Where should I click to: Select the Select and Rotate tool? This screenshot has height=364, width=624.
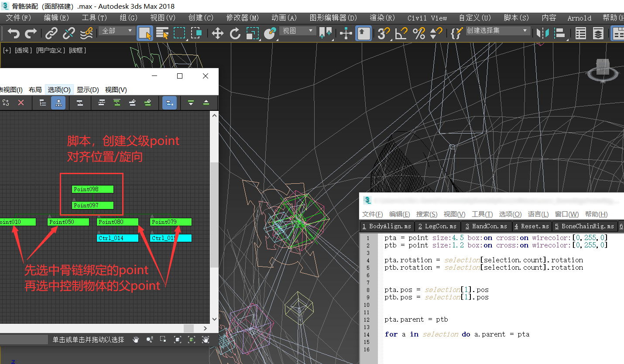click(235, 33)
